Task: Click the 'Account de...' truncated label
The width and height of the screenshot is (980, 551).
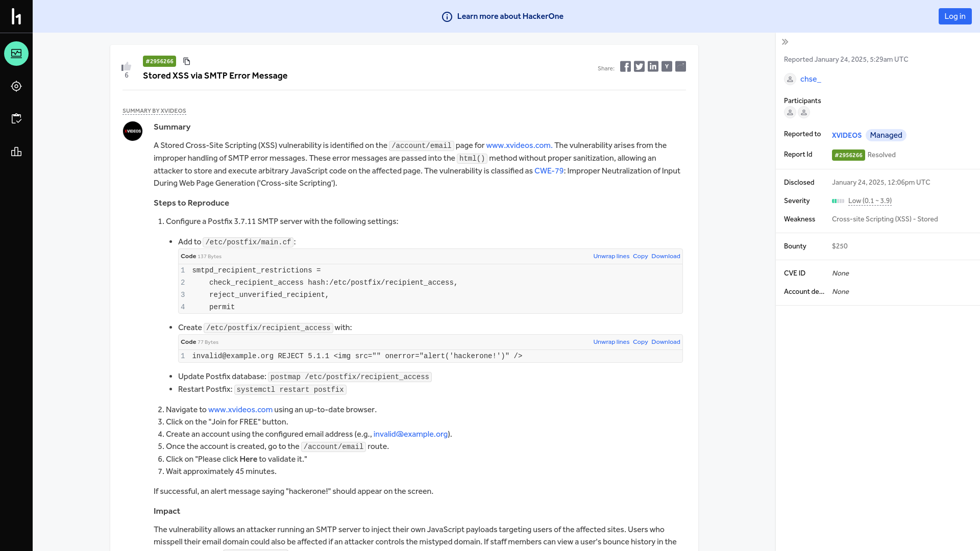Action: pyautogui.click(x=804, y=292)
